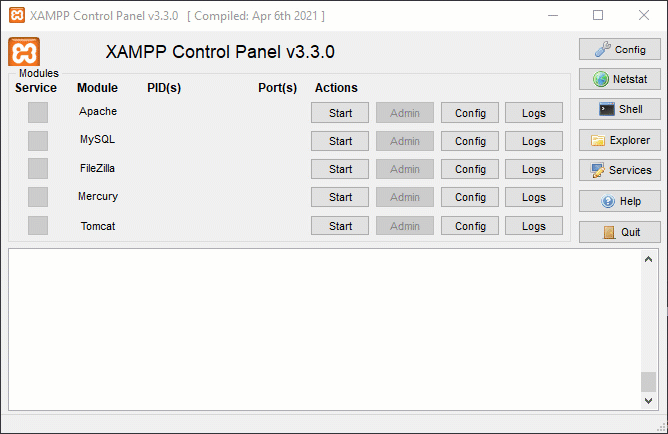Open the FileZilla Logs dropdown button
668x434 pixels.
534,169
